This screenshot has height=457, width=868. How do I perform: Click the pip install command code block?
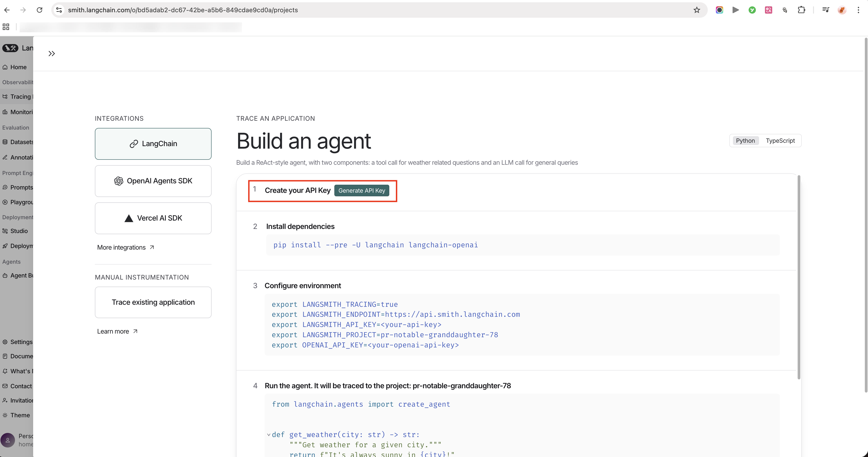pyautogui.click(x=523, y=245)
